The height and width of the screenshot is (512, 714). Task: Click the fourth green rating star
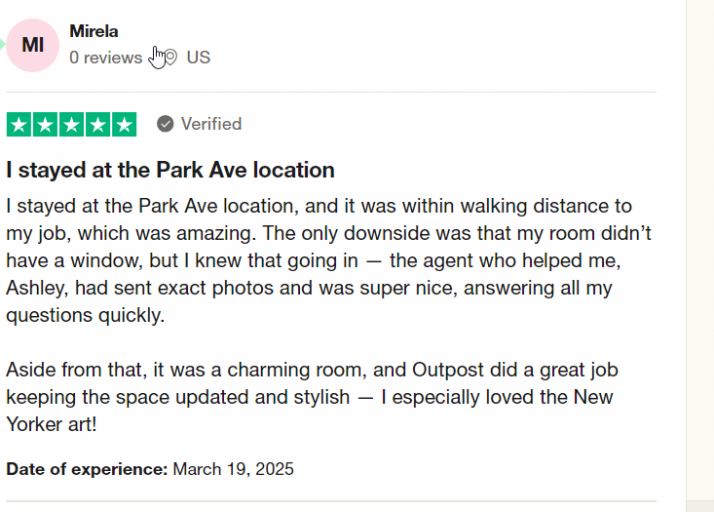pos(98,124)
